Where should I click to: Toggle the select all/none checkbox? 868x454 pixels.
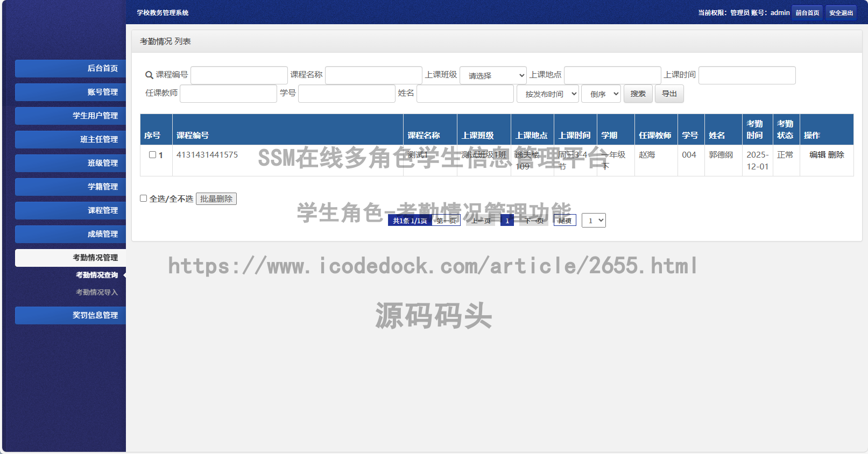point(144,198)
